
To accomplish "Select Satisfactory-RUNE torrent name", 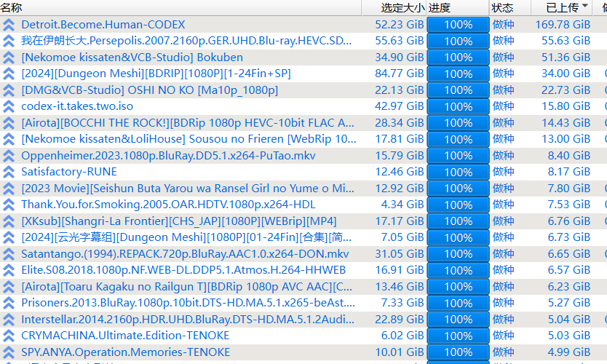I will [69, 172].
